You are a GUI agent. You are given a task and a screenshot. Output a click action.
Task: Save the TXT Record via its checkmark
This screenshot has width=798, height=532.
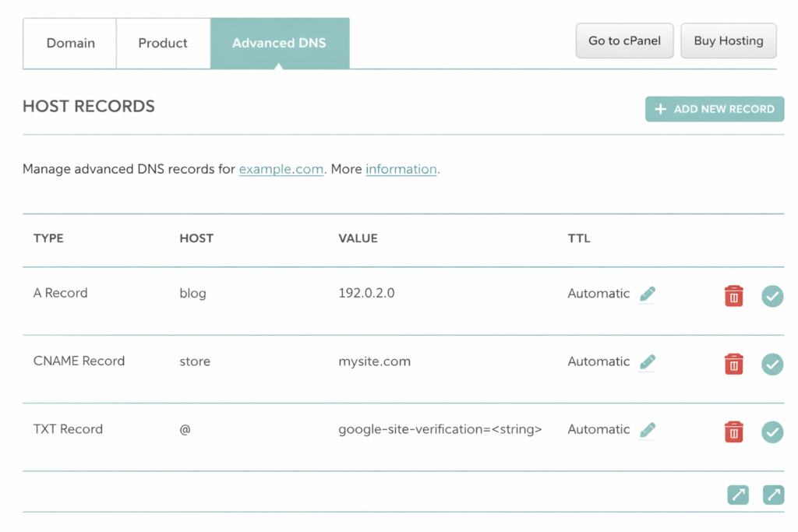772,432
